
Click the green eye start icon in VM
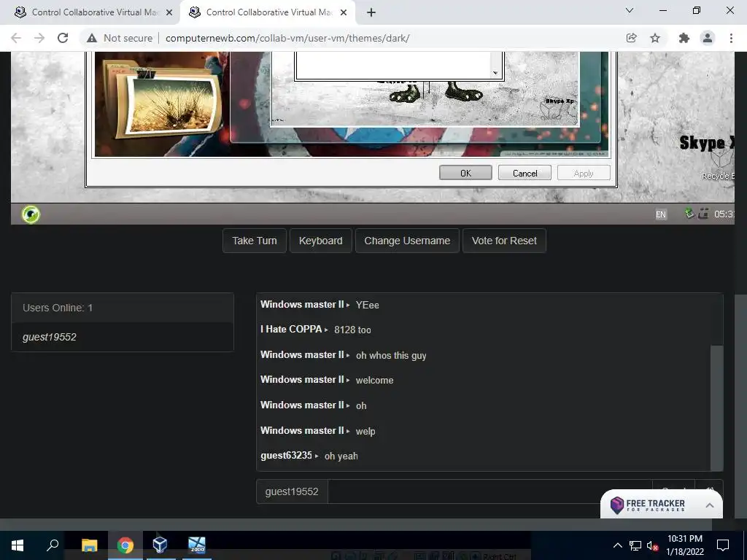[31, 214]
